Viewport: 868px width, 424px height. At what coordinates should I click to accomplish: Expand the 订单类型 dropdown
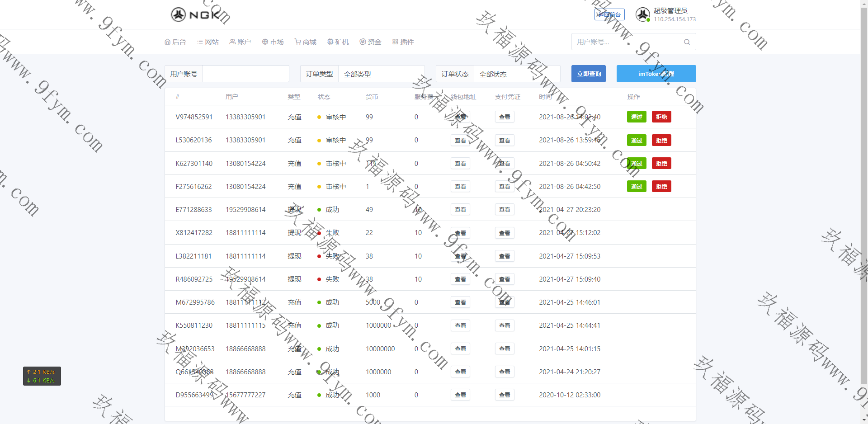pos(381,74)
